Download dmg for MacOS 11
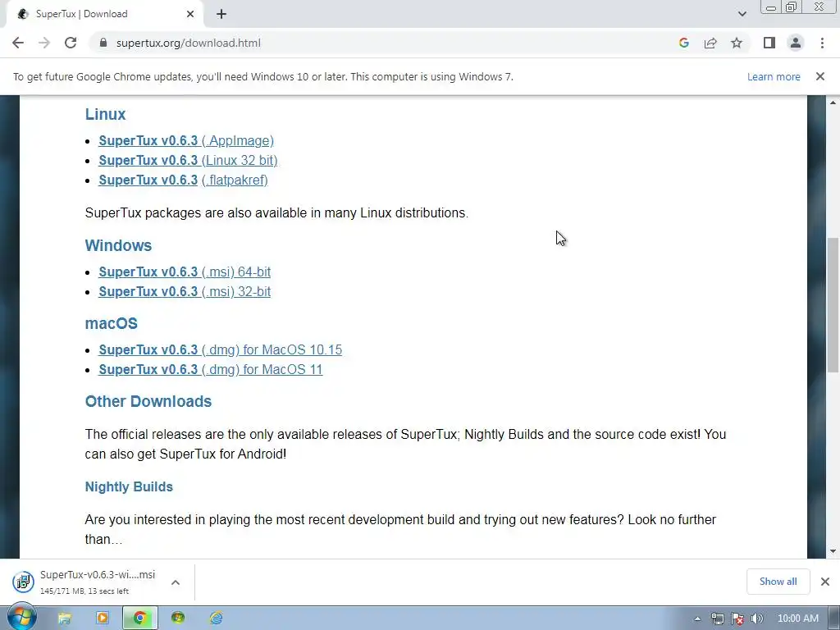This screenshot has width=840, height=630. pos(211,370)
